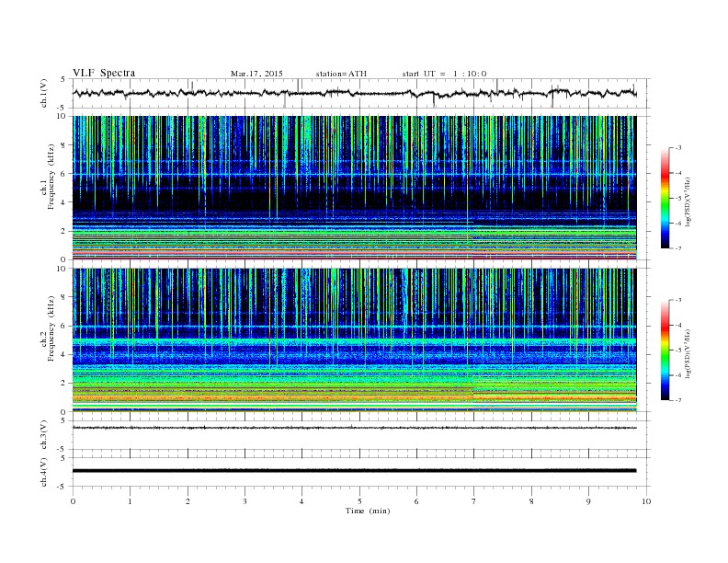Click the ch.3 waveform trace

click(354, 428)
